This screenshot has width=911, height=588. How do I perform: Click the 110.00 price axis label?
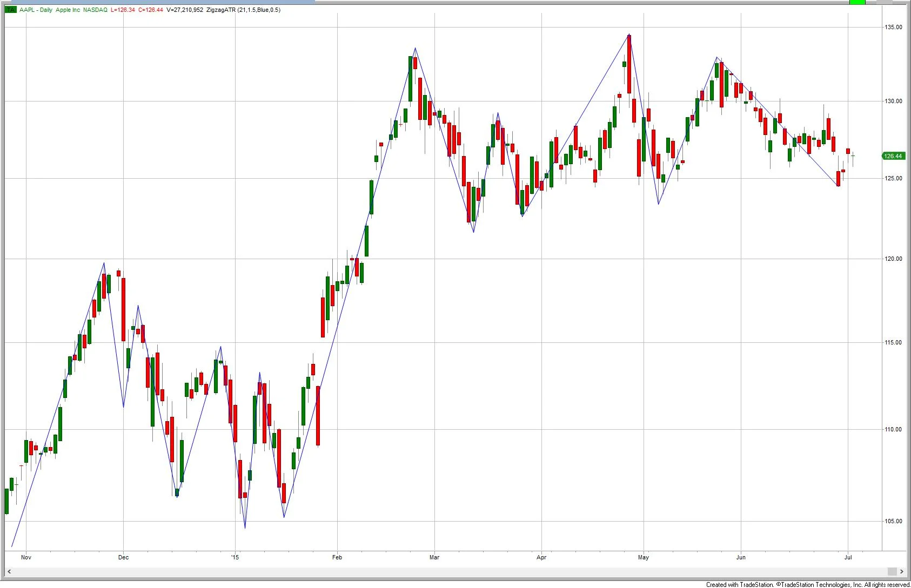tap(893, 429)
